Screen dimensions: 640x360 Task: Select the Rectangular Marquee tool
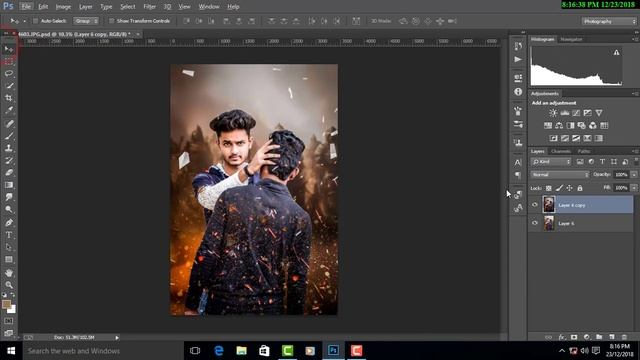pos(9,62)
